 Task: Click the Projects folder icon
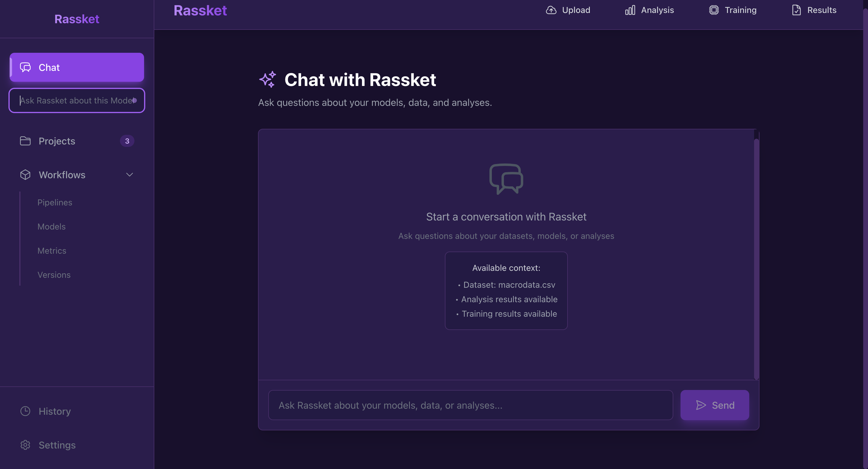25,141
